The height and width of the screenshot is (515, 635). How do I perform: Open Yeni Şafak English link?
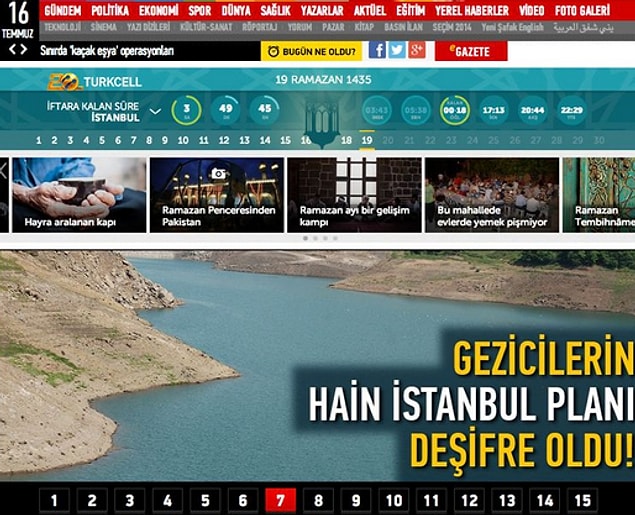[512, 28]
